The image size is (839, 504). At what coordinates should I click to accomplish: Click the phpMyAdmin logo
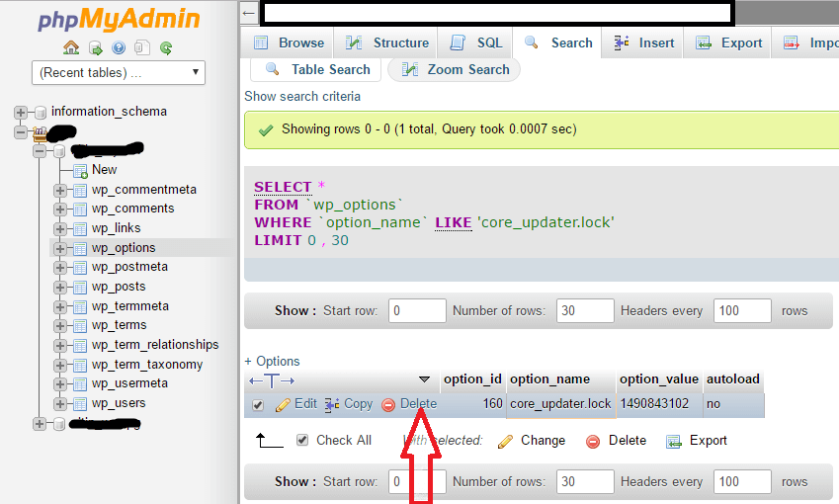[x=119, y=19]
